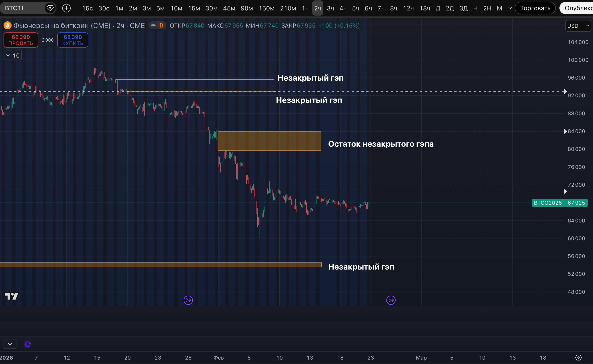This screenshot has height=364, width=593.
Task: Click the orange Остаток незакрытого гэпа rectangle
Action: pos(269,141)
